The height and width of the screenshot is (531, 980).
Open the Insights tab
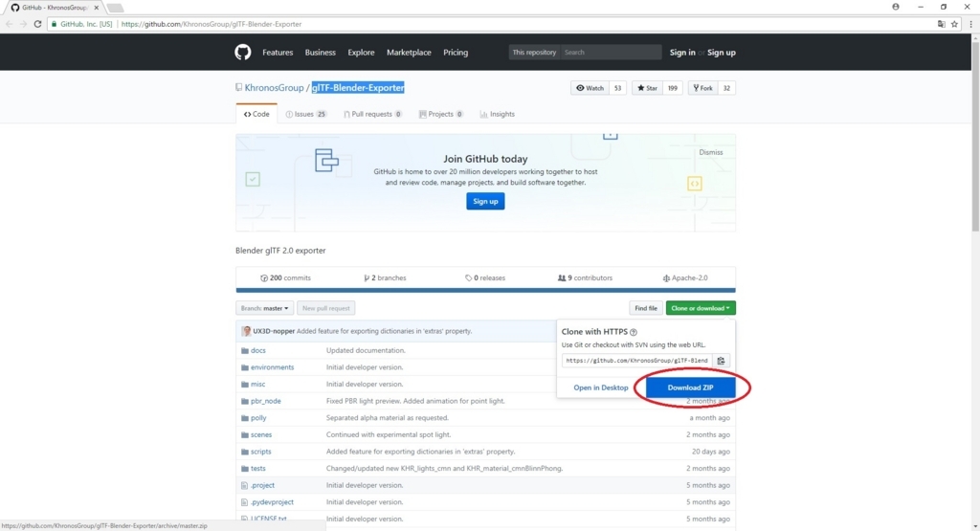click(498, 114)
